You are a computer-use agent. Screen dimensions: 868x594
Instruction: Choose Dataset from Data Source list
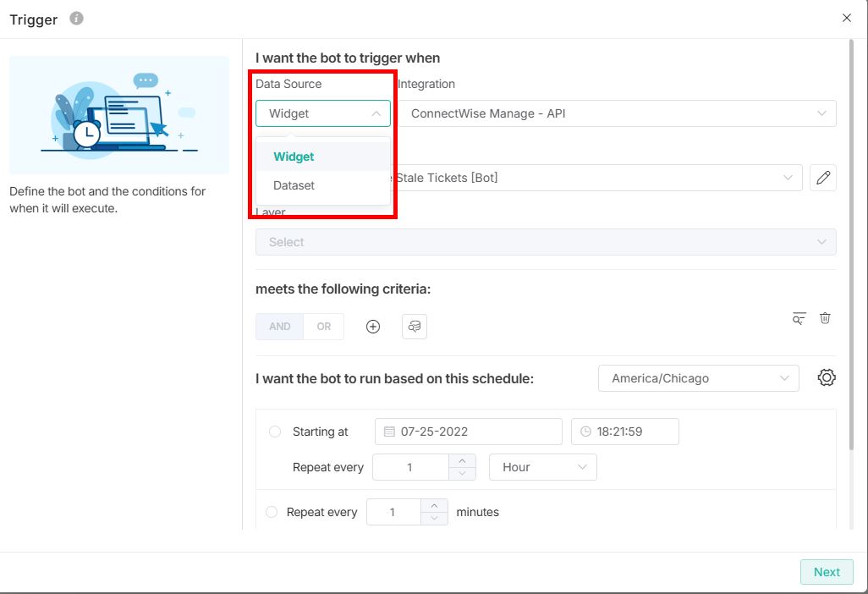point(294,185)
